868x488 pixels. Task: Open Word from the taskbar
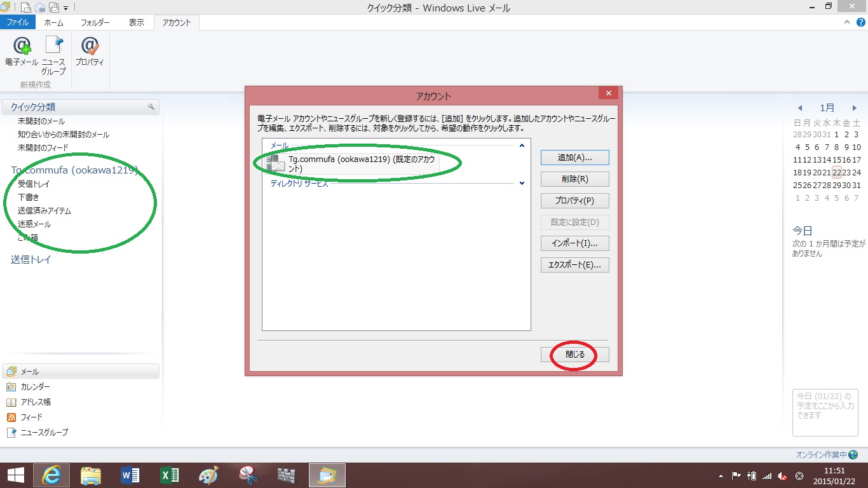(130, 475)
